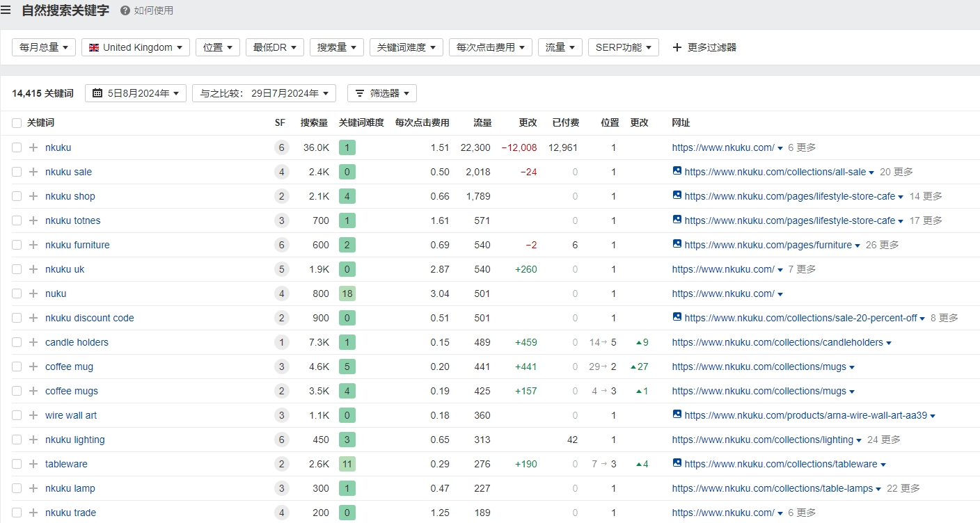The width and height of the screenshot is (980, 523).
Task: Open the 每月总量 dropdown
Action: [44, 47]
